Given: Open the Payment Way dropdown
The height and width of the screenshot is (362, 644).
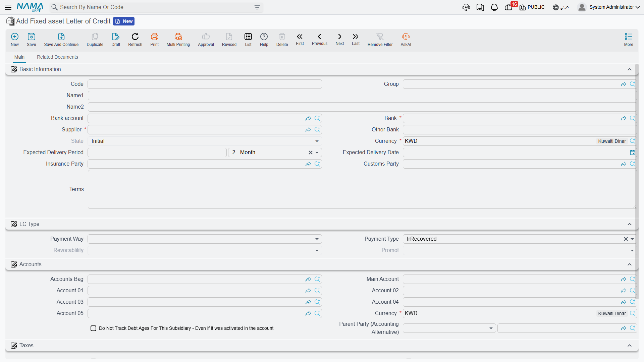Looking at the screenshot, I should pos(317,239).
